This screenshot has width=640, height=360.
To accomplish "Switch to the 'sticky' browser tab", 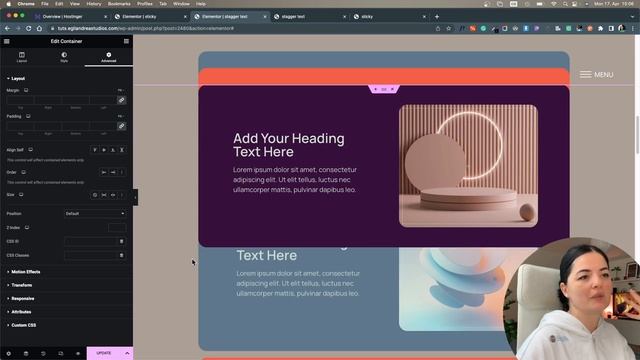I will [389, 17].
